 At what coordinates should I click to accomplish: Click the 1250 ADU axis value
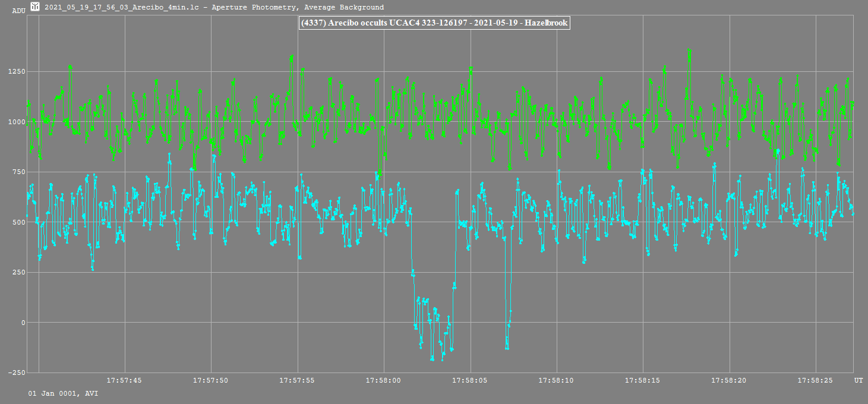click(x=17, y=72)
